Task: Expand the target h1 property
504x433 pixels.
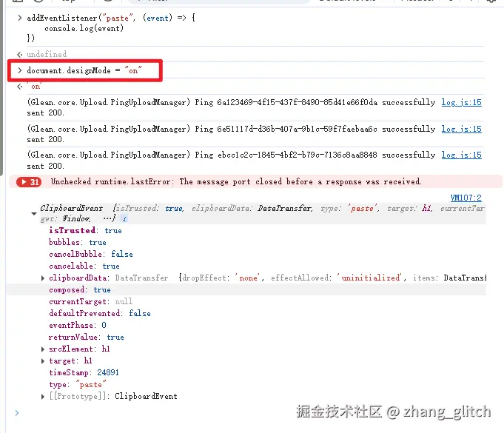Action: [42, 361]
